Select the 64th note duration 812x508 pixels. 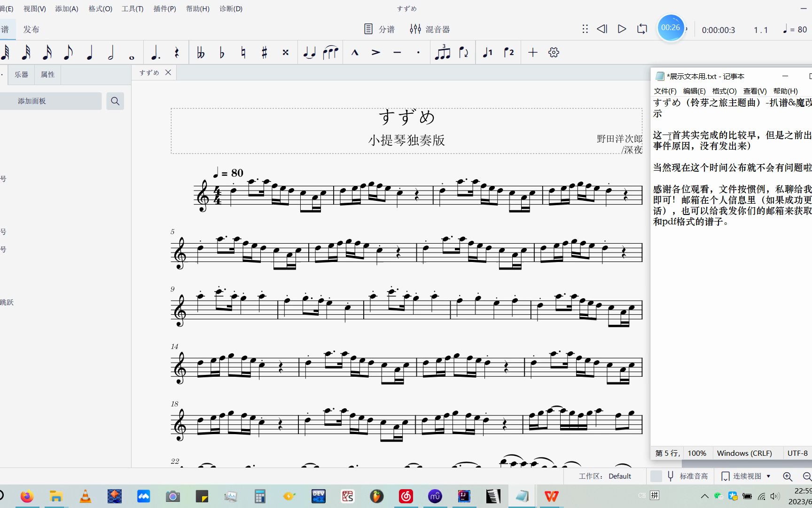point(5,53)
